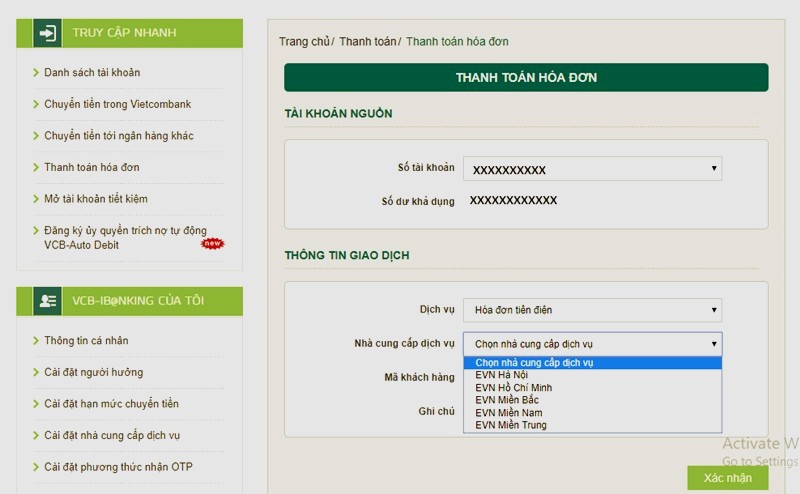Click the login arrow icon beside Truy cập nhanh
The width and height of the screenshot is (800, 494).
tap(46, 33)
